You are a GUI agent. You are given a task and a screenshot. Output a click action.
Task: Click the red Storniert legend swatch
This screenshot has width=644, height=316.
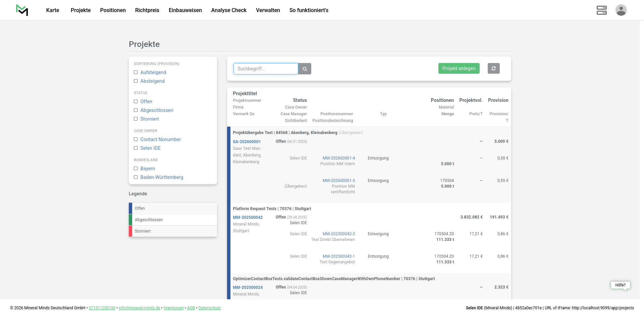[130, 231]
